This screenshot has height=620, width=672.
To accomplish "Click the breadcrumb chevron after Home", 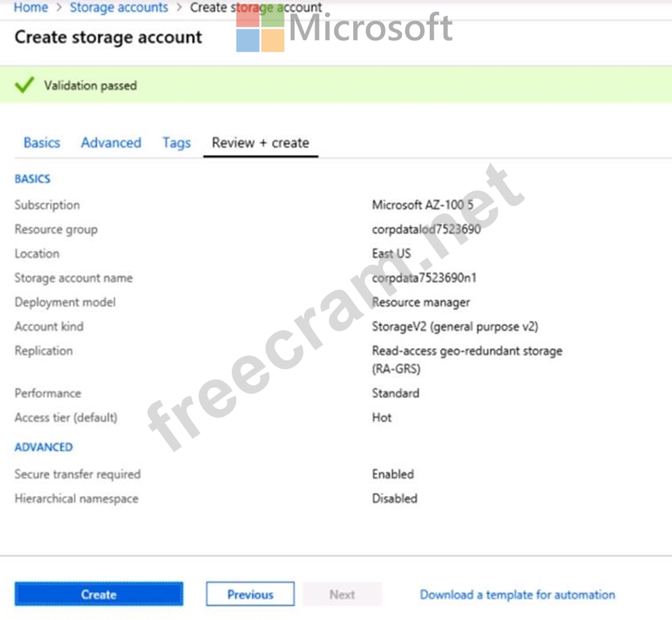I will pos(59,8).
